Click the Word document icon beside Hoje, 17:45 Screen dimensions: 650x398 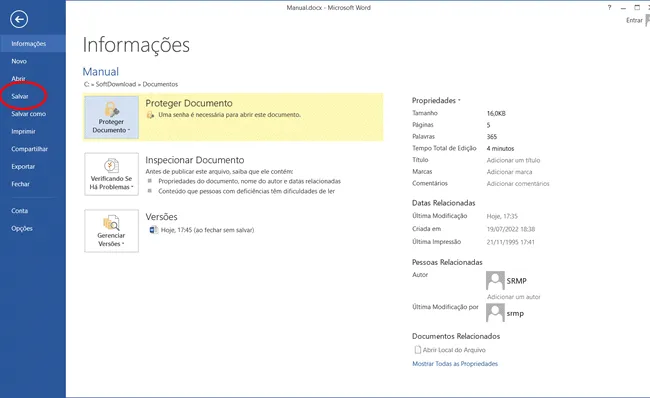pos(153,230)
